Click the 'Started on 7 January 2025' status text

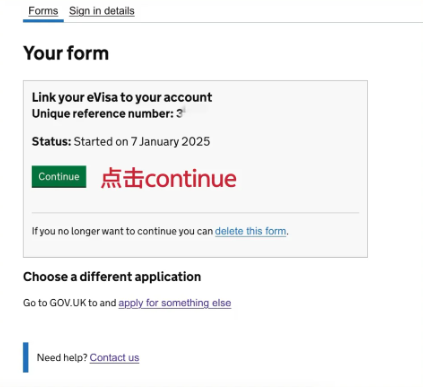pyautogui.click(x=142, y=142)
